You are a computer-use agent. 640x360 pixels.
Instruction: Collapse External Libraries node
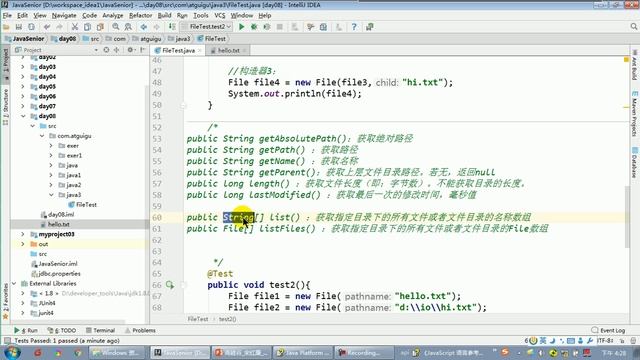[14, 284]
